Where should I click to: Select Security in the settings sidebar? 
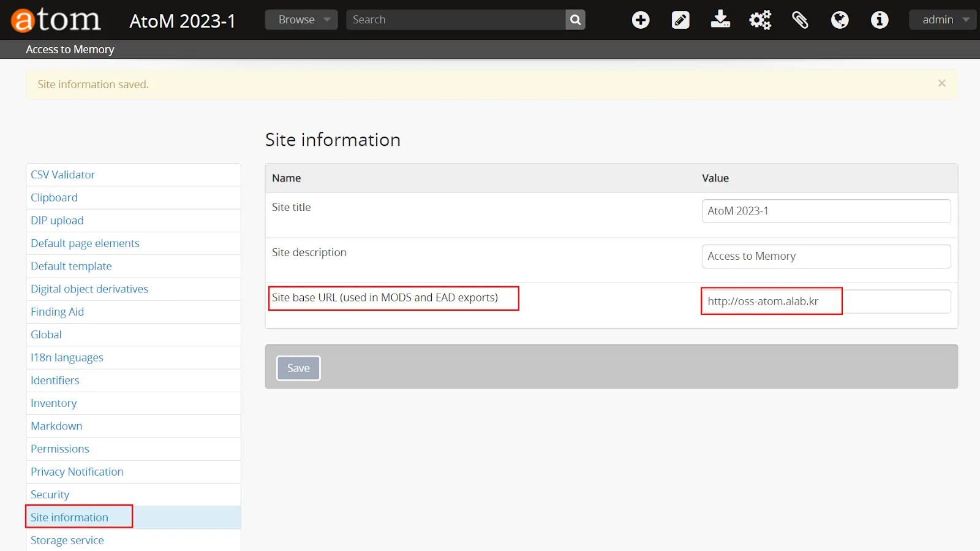pos(50,495)
